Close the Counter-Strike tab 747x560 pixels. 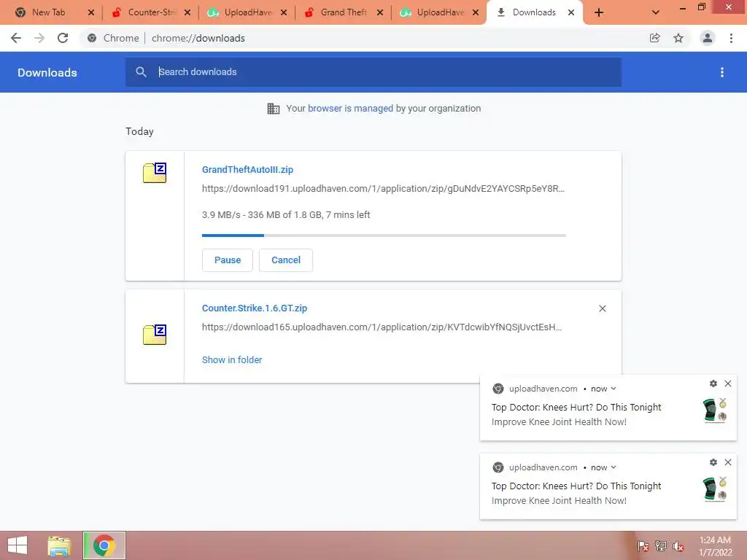[187, 13]
